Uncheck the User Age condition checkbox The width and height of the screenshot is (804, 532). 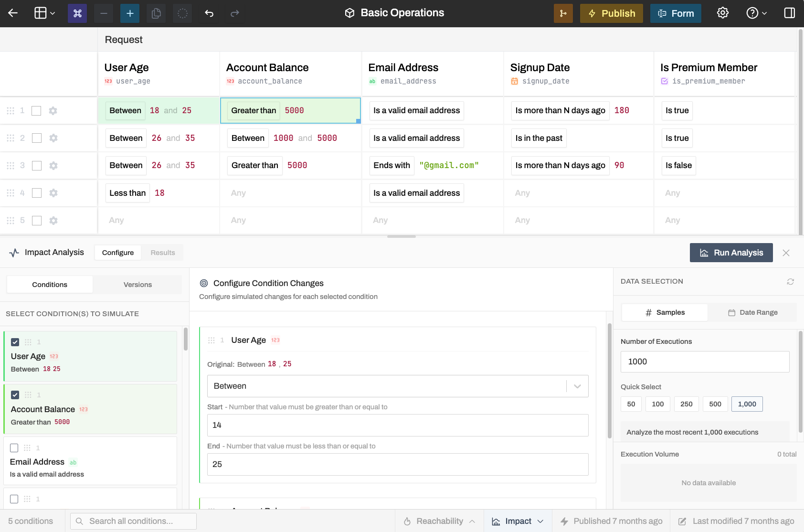point(15,342)
